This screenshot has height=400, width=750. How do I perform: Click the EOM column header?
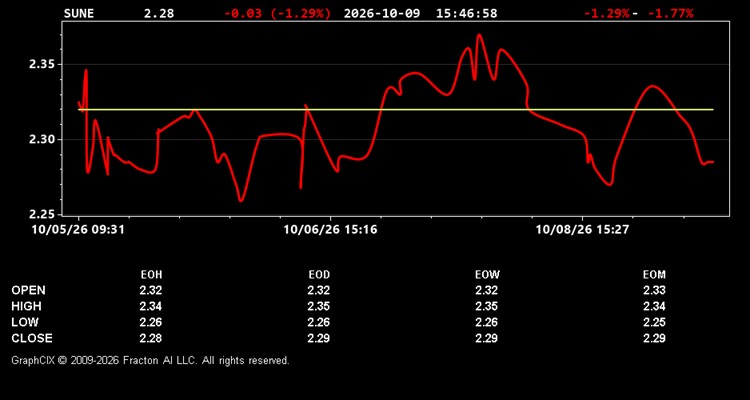pos(654,275)
